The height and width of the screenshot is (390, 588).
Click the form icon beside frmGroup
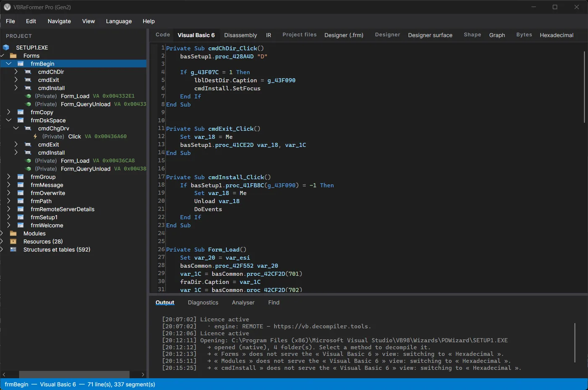point(21,177)
